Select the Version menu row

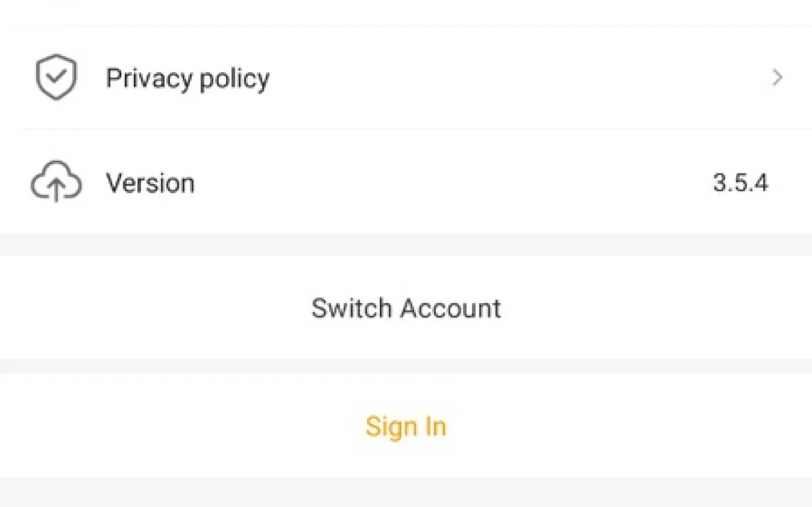pos(406,183)
